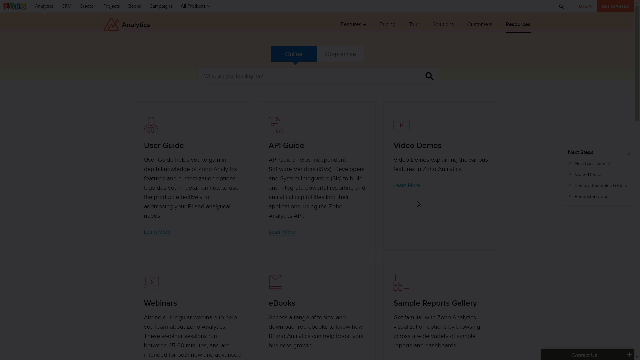Screen dimensions: 640x360
Task: Click the API Guide heading
Action: point(286,145)
